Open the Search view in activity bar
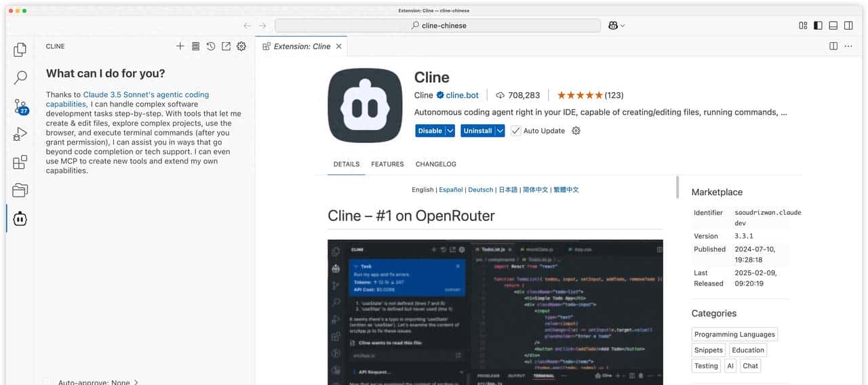The width and height of the screenshot is (868, 385). pyautogui.click(x=20, y=78)
